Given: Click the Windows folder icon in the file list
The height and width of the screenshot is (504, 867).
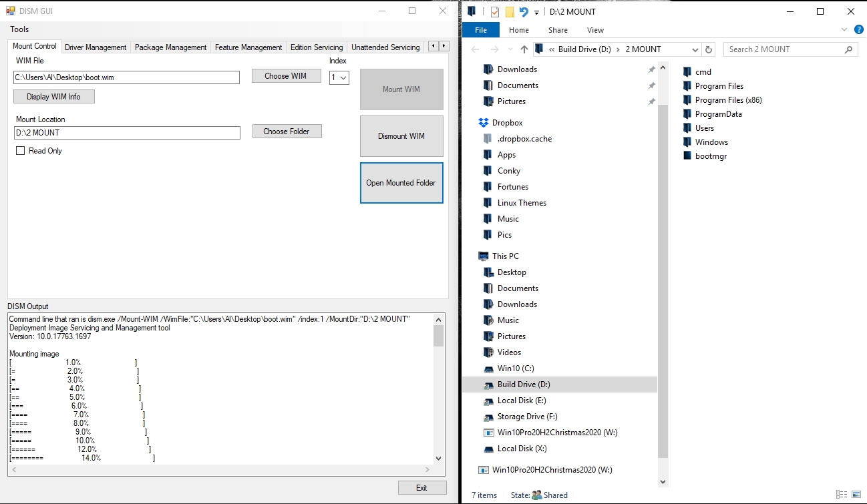Looking at the screenshot, I should [687, 142].
